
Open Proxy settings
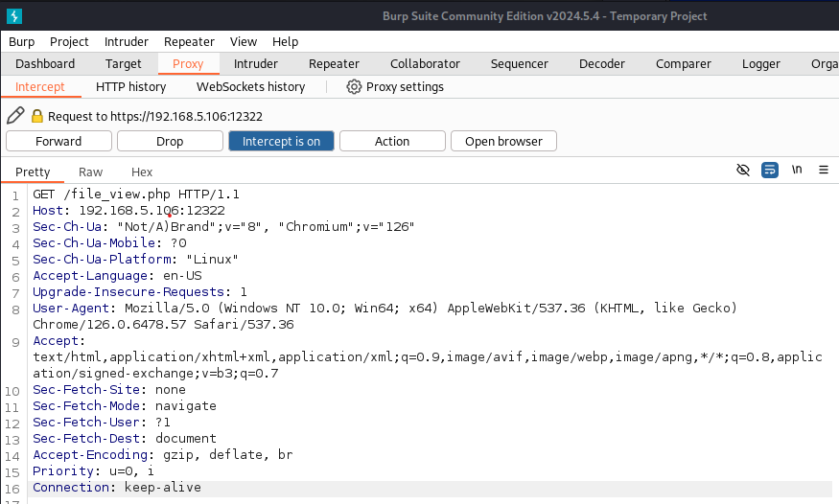[x=395, y=86]
